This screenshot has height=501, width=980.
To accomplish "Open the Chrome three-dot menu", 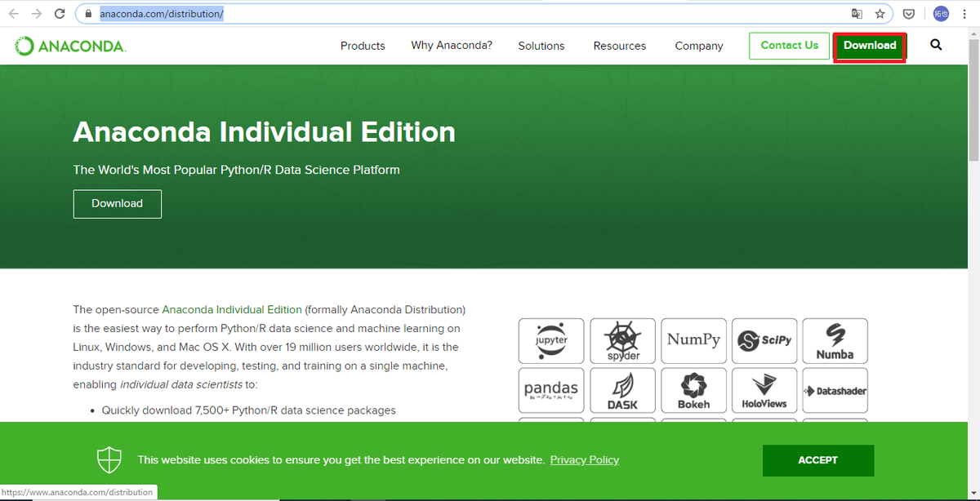I will click(x=965, y=14).
